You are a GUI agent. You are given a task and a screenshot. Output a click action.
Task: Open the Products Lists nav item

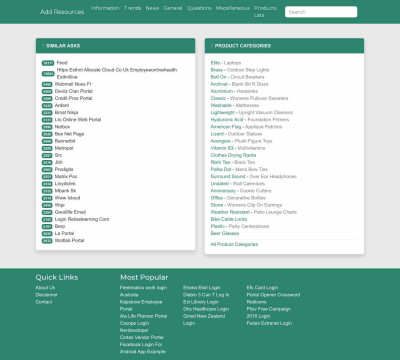coord(265,11)
